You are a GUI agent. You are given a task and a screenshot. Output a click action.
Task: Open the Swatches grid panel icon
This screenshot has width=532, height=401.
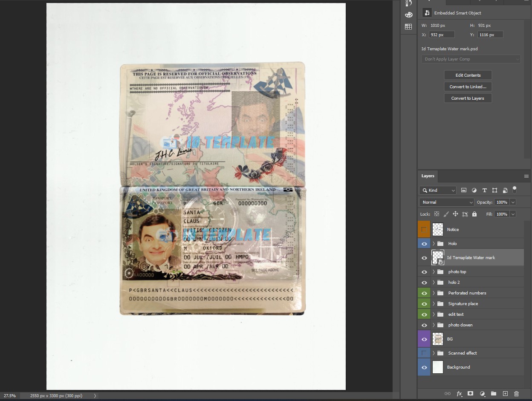408,26
